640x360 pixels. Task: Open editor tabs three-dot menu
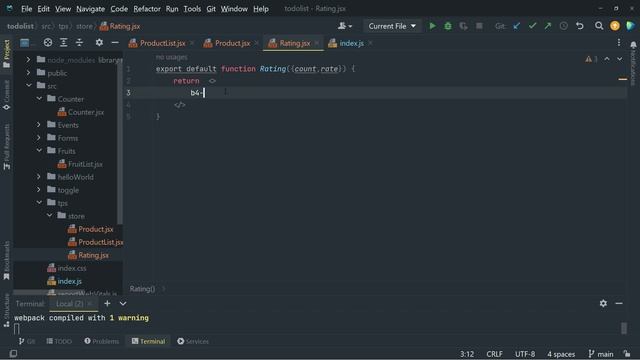pos(619,42)
